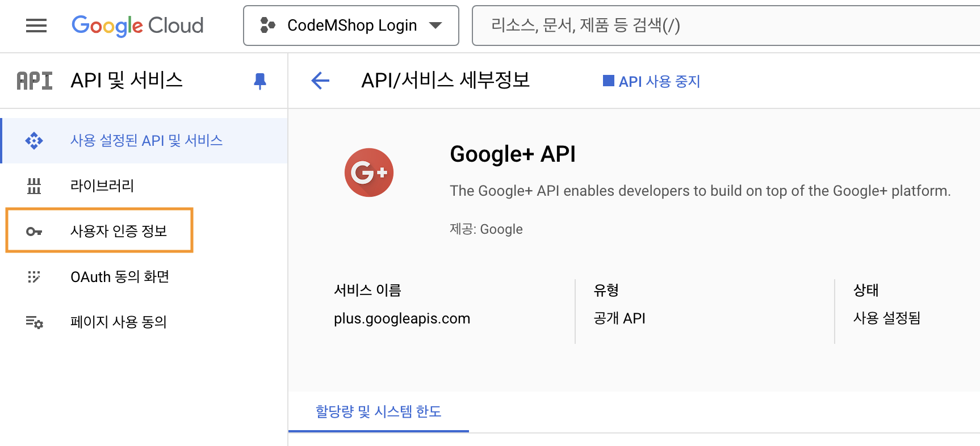Click the OAuth 동의 화면 dots icon

[34, 277]
